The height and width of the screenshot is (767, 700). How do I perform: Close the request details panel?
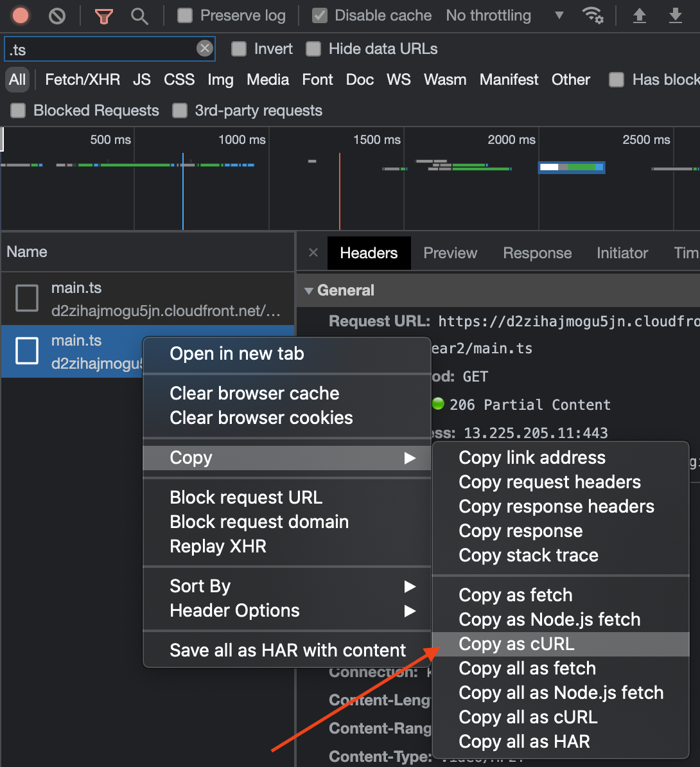313,252
